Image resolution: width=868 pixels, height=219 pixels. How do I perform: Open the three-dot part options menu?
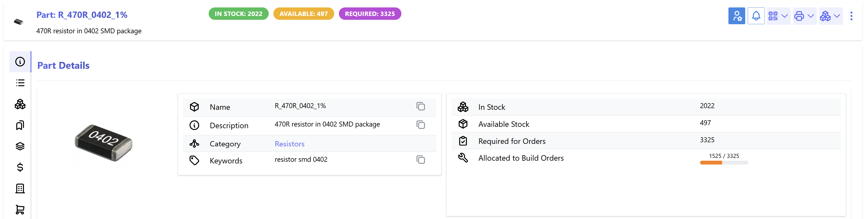(x=851, y=16)
